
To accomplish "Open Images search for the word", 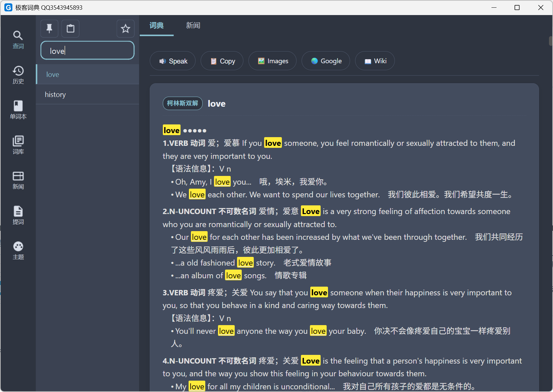I will point(272,61).
